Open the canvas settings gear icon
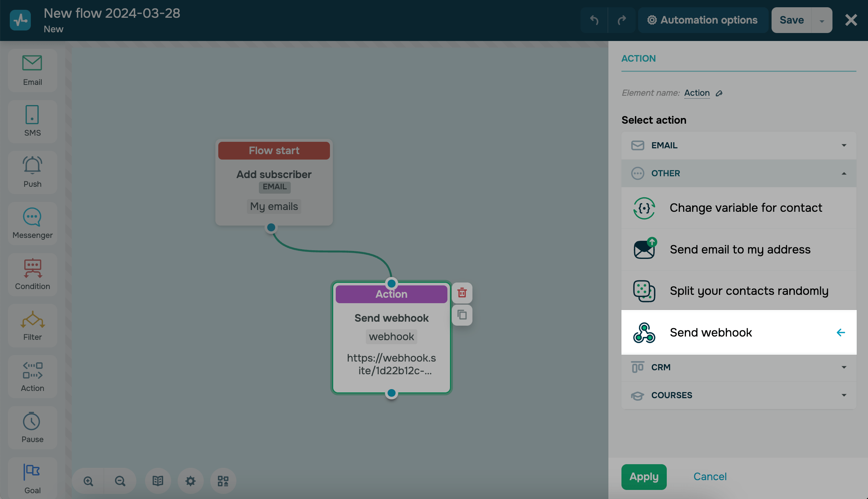 [x=190, y=481]
